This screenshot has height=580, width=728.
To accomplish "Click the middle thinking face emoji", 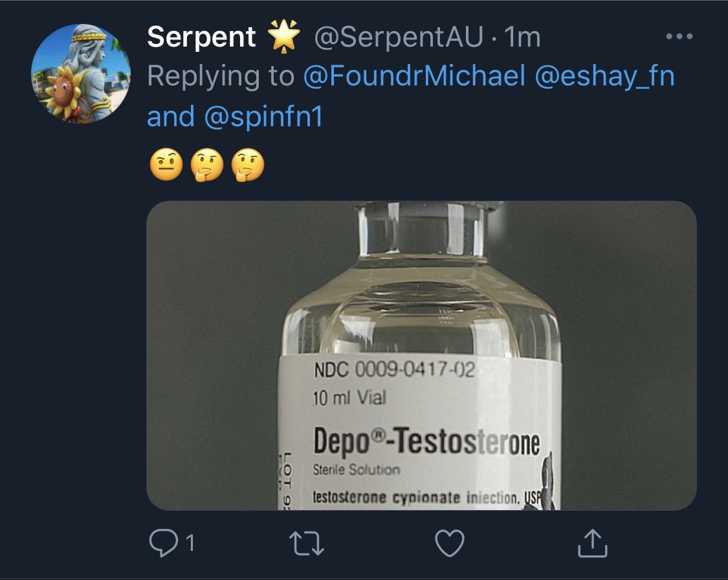I will 206,166.
